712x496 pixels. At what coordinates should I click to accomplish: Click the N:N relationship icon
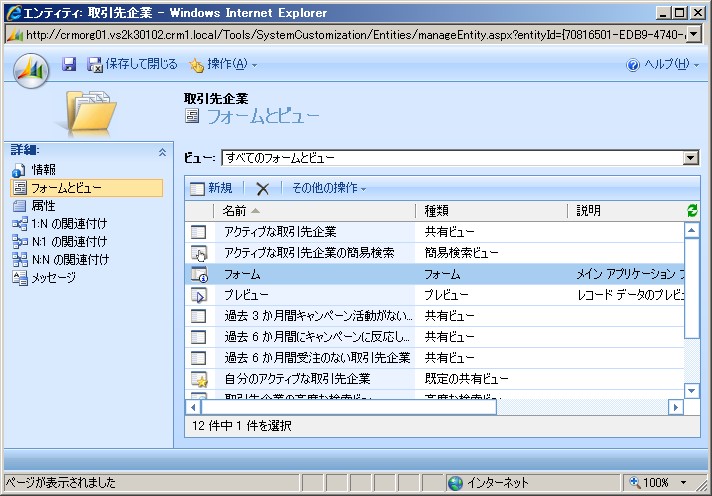coord(20,259)
